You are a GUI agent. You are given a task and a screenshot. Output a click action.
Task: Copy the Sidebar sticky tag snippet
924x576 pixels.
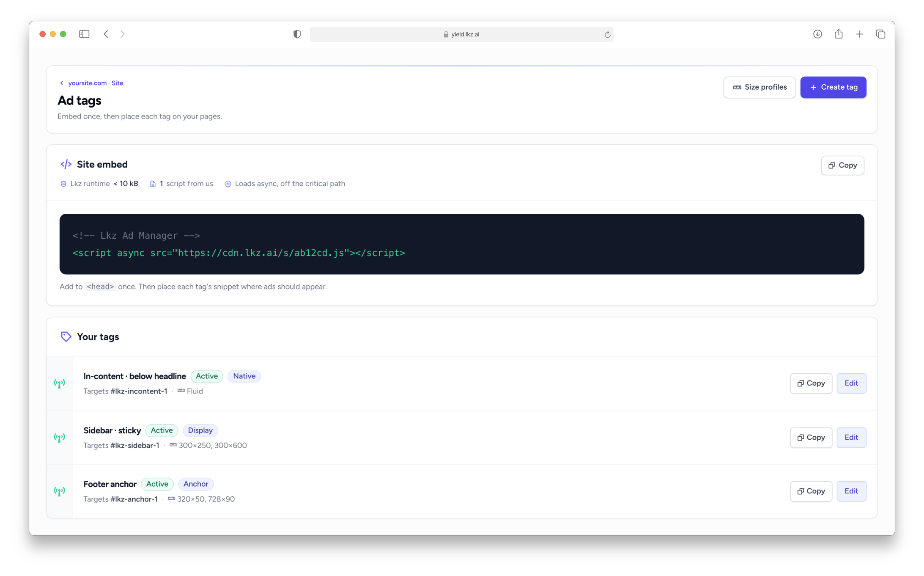point(811,438)
